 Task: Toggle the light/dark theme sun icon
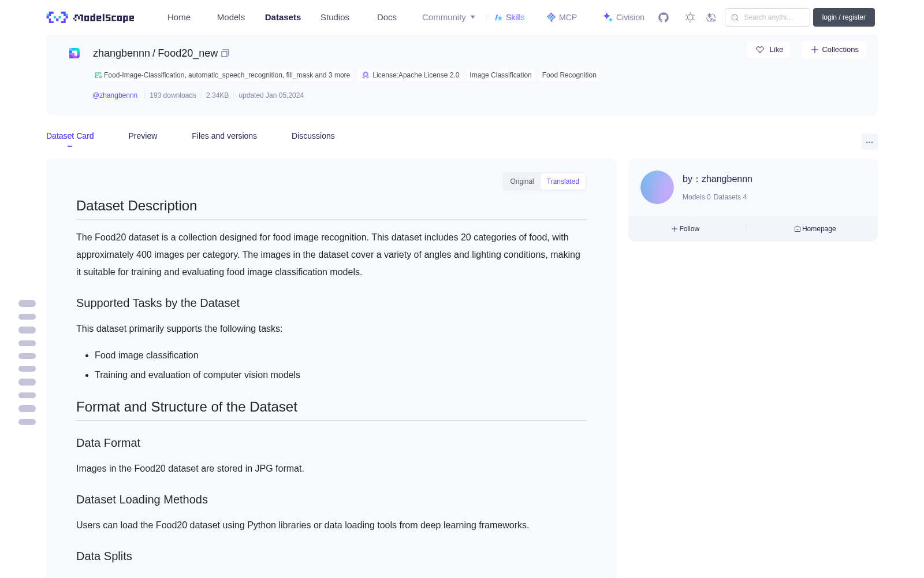(690, 17)
